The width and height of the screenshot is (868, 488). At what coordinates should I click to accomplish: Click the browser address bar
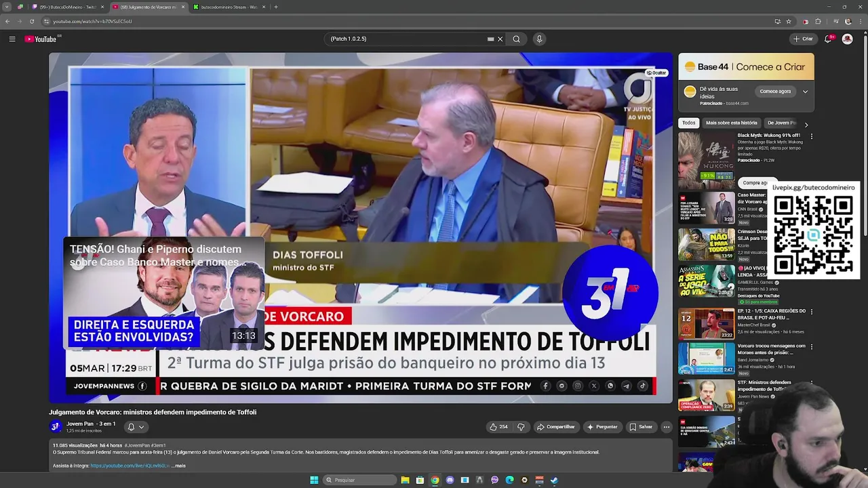[407, 22]
